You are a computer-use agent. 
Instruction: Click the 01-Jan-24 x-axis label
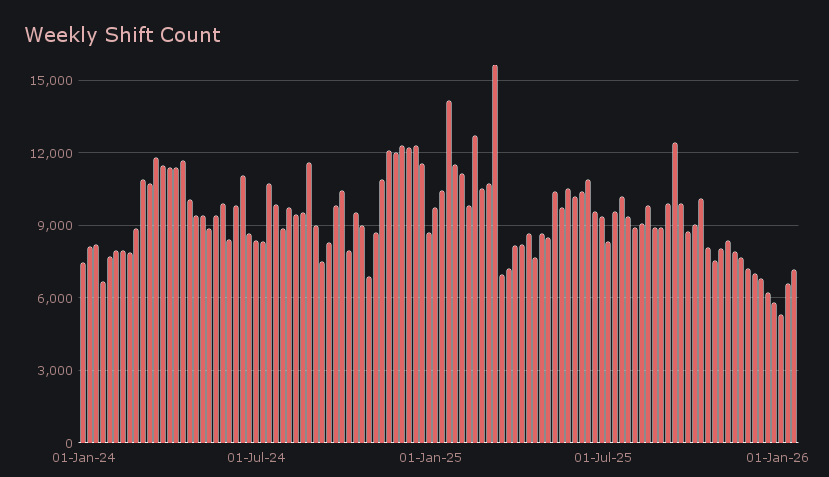coord(84,458)
